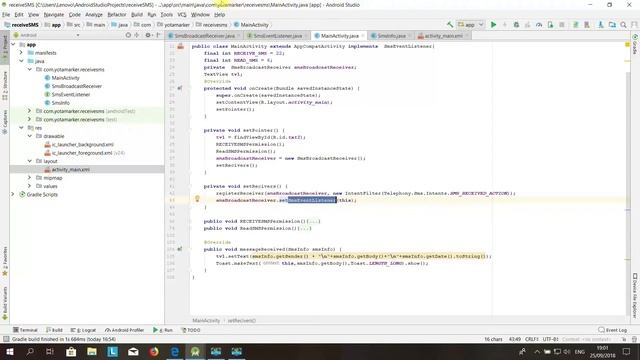Open the Logcat tool window
The height and width of the screenshot is (360, 640).
tap(83, 330)
